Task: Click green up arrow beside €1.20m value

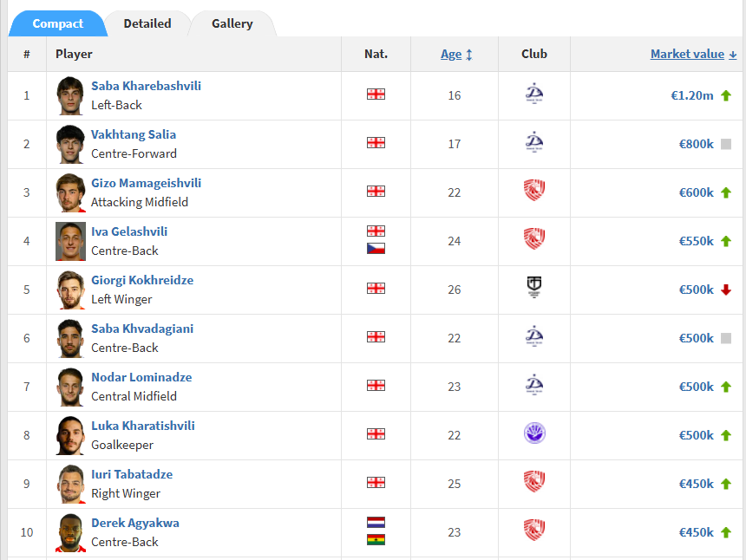Action: [x=726, y=95]
